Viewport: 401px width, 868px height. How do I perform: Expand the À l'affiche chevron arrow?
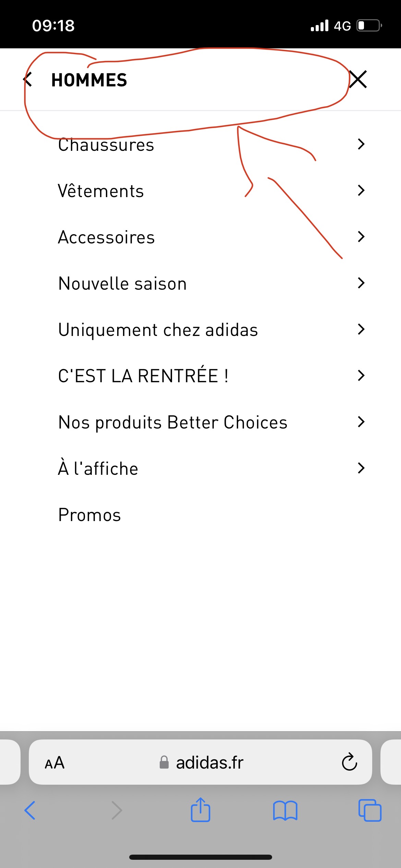coord(361,468)
